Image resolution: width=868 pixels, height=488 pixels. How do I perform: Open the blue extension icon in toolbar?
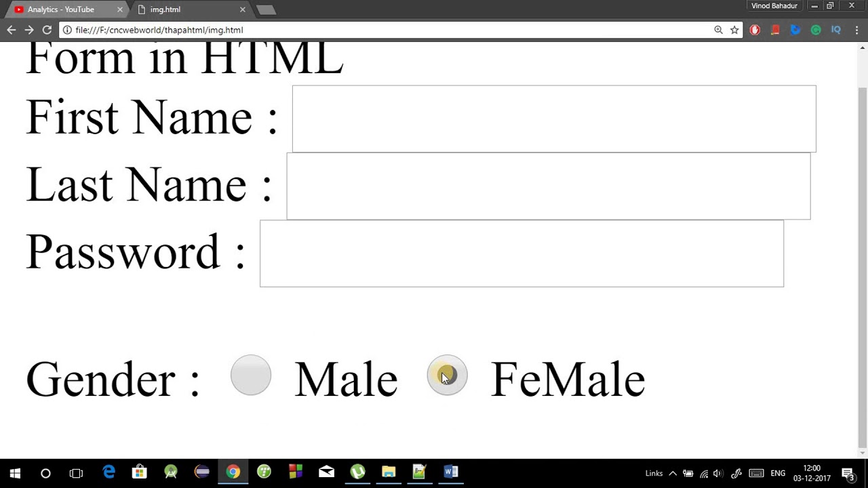(x=795, y=30)
